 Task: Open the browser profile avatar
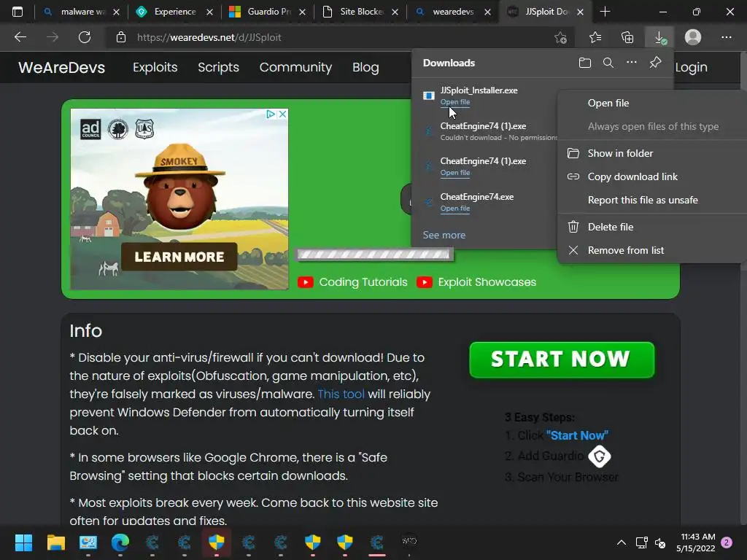693,37
